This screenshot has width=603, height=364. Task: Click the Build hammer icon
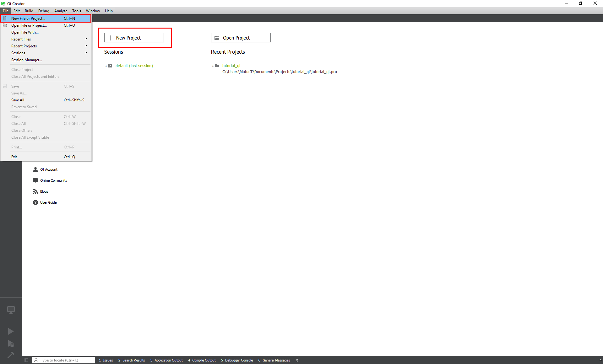point(11,355)
